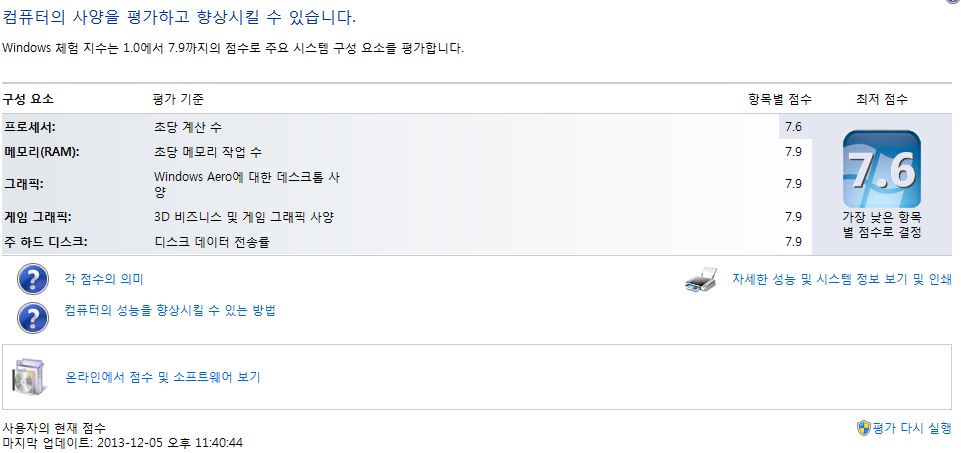The image size is (961, 453).
Task: Click the question mark icon for 성능 향상 방법
Action: click(33, 317)
